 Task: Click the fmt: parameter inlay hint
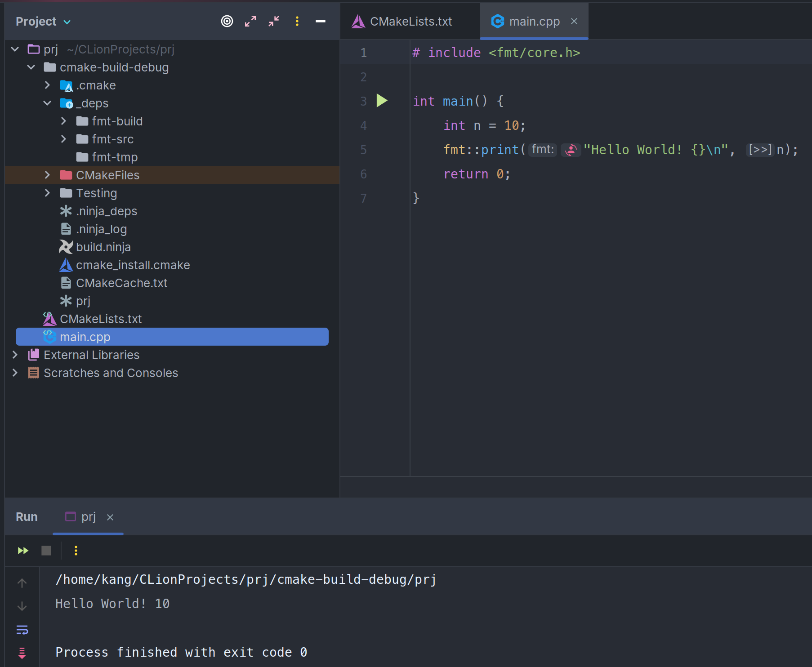click(x=543, y=149)
